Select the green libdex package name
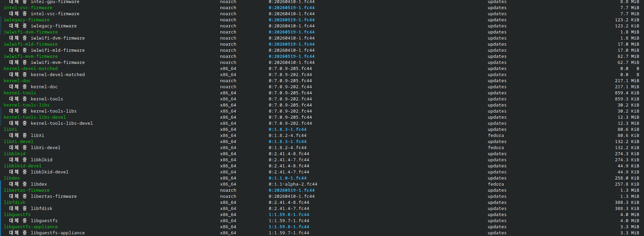Image resolution: width=644 pixels, height=236 pixels. tap(12, 178)
